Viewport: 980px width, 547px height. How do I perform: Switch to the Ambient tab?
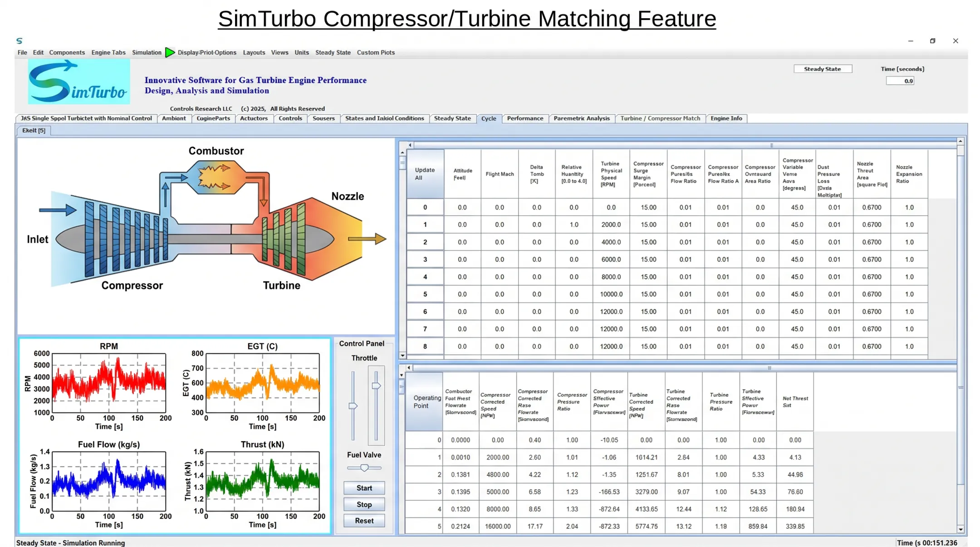pyautogui.click(x=174, y=118)
